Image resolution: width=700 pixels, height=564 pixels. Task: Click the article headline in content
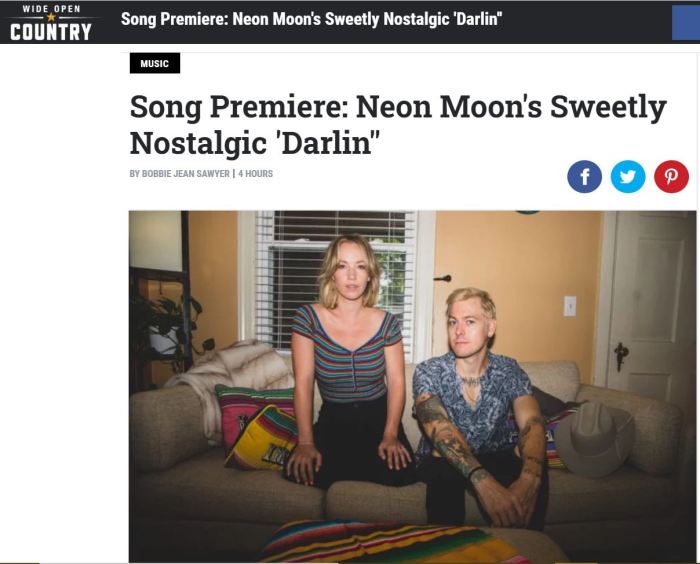click(x=398, y=124)
